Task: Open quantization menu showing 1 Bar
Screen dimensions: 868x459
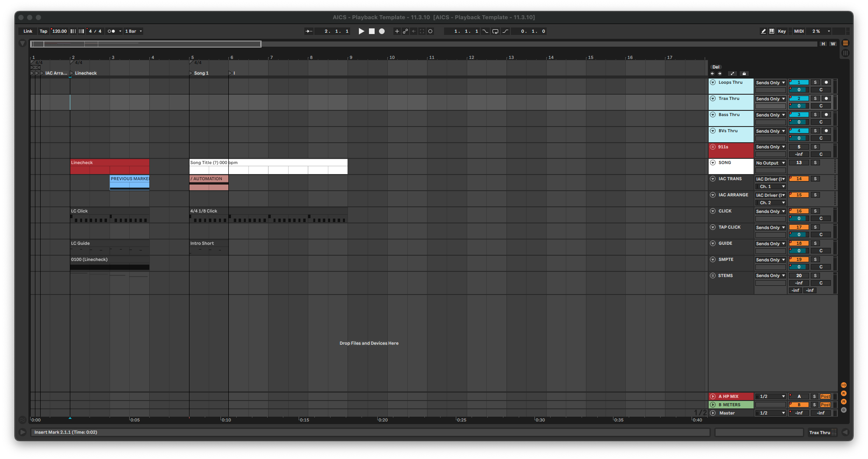Action: (x=134, y=31)
